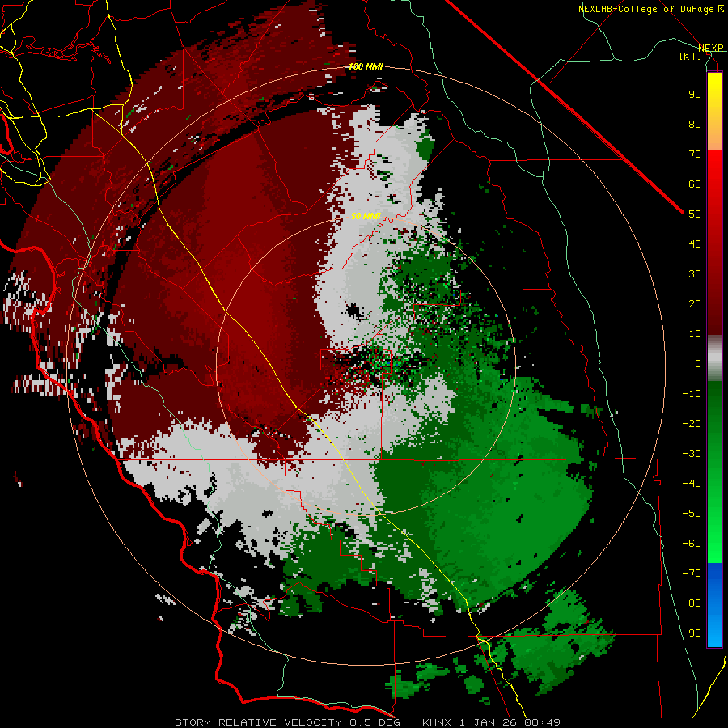Viewport: 728px width, 728px height.
Task: Click the 70 value on the velocity scale
Action: coord(695,154)
